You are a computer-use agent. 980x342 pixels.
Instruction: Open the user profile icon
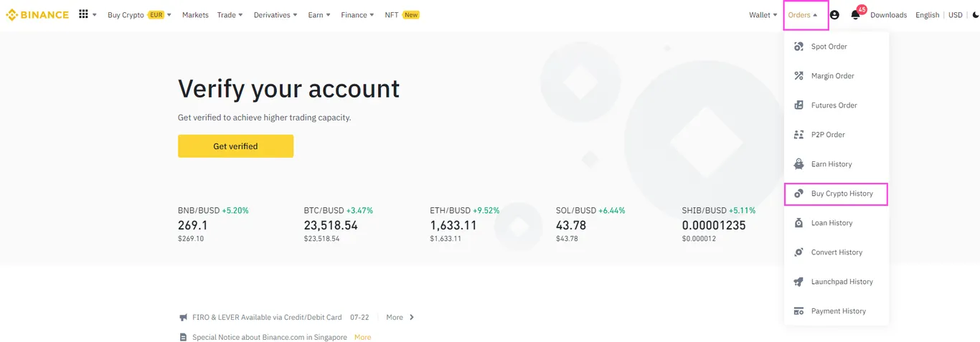[x=834, y=15]
